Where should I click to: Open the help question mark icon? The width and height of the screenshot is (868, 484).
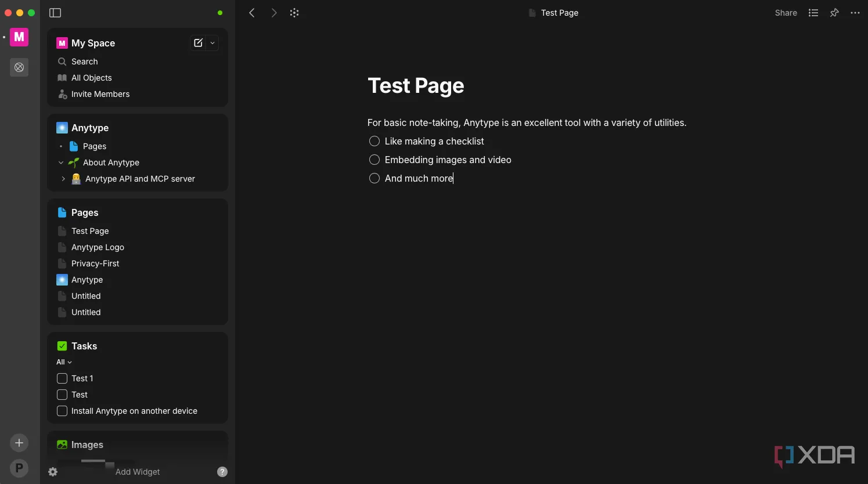222,472
